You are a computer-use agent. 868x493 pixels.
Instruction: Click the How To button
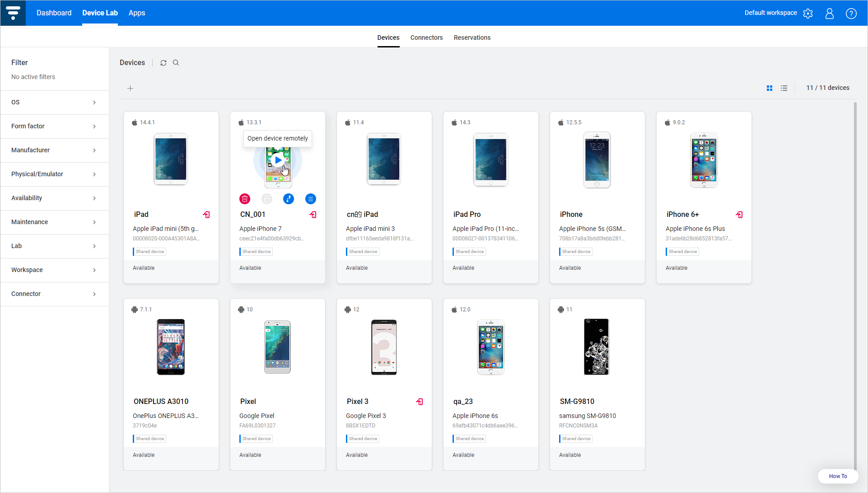point(838,476)
